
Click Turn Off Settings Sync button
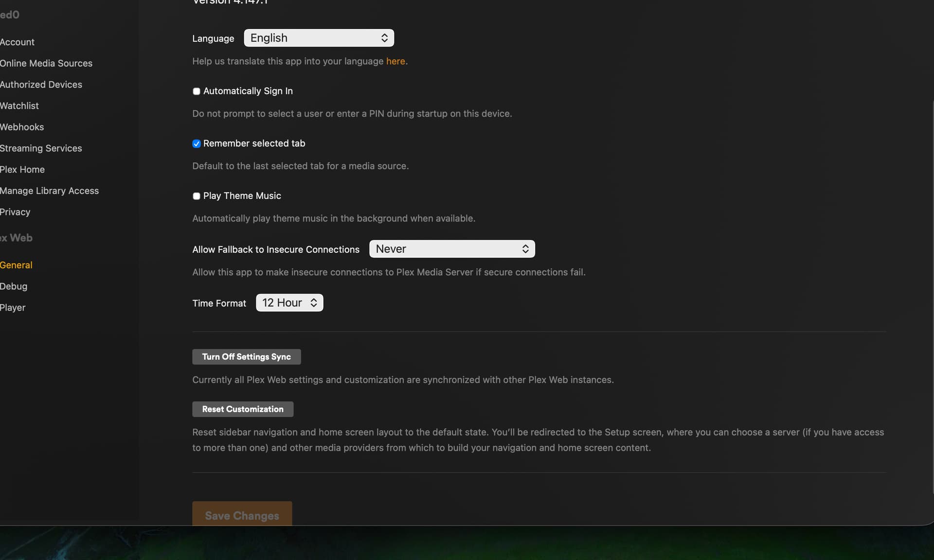(x=246, y=357)
